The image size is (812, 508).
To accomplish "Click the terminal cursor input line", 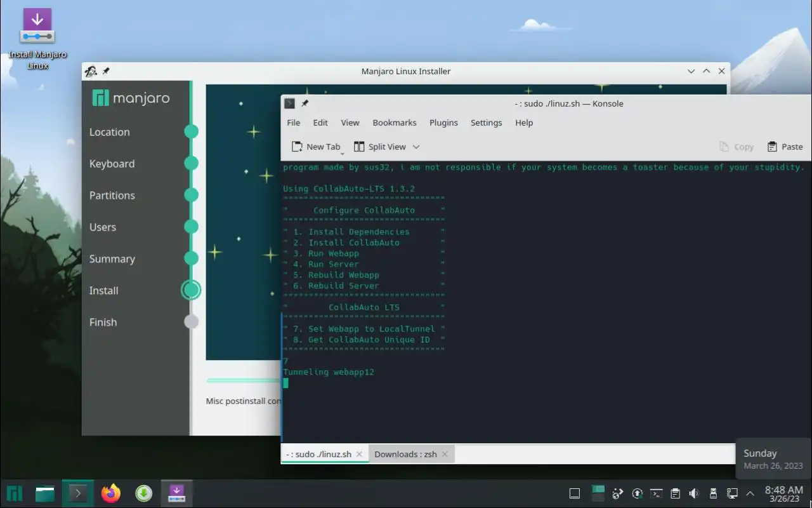I will click(x=285, y=383).
